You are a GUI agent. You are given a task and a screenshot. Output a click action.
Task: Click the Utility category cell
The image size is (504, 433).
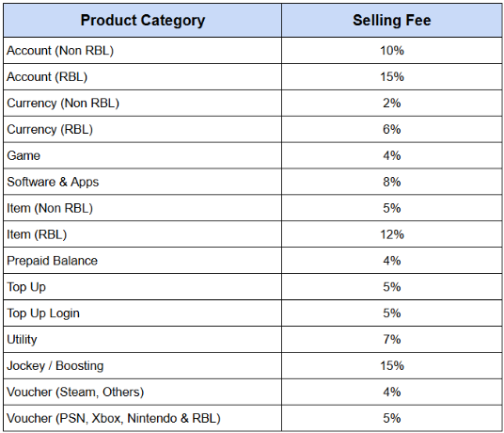142,340
